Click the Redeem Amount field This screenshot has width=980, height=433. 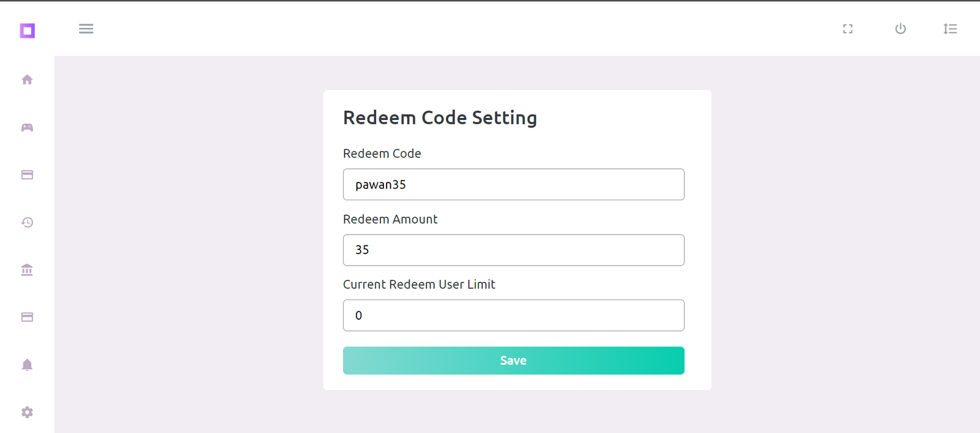tap(513, 250)
